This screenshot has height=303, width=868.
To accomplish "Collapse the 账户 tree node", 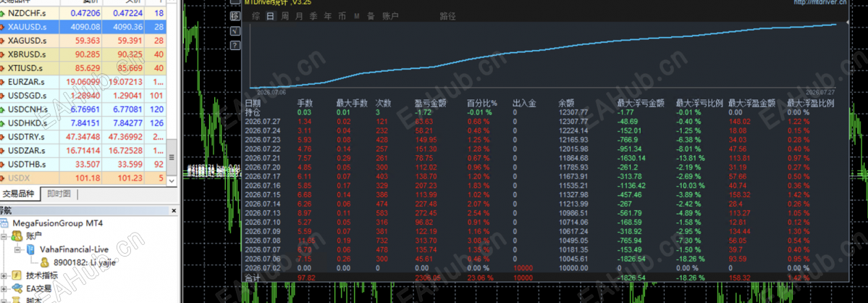I will (x=4, y=236).
